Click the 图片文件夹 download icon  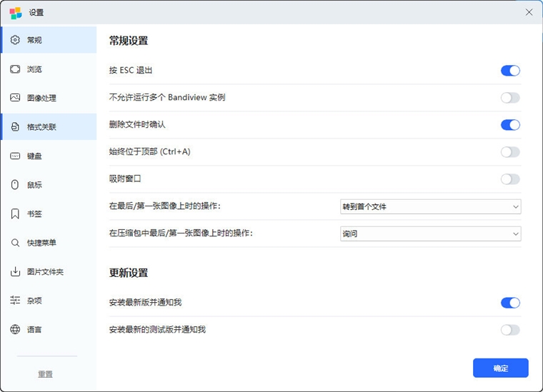(x=15, y=271)
